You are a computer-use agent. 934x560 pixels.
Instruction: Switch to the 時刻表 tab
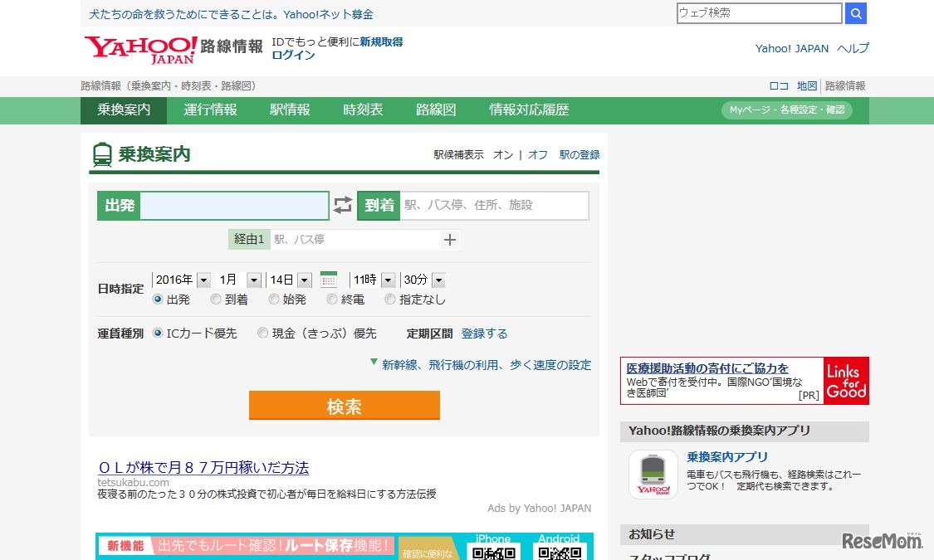click(x=363, y=110)
